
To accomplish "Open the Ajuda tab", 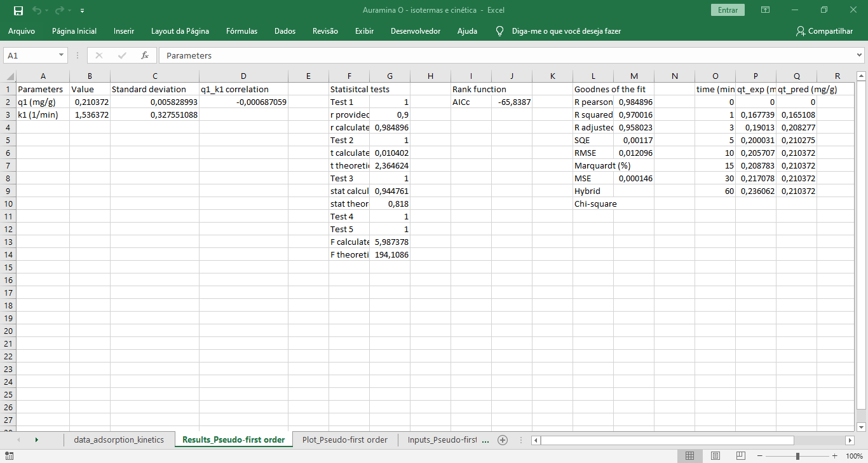I will click(x=467, y=31).
